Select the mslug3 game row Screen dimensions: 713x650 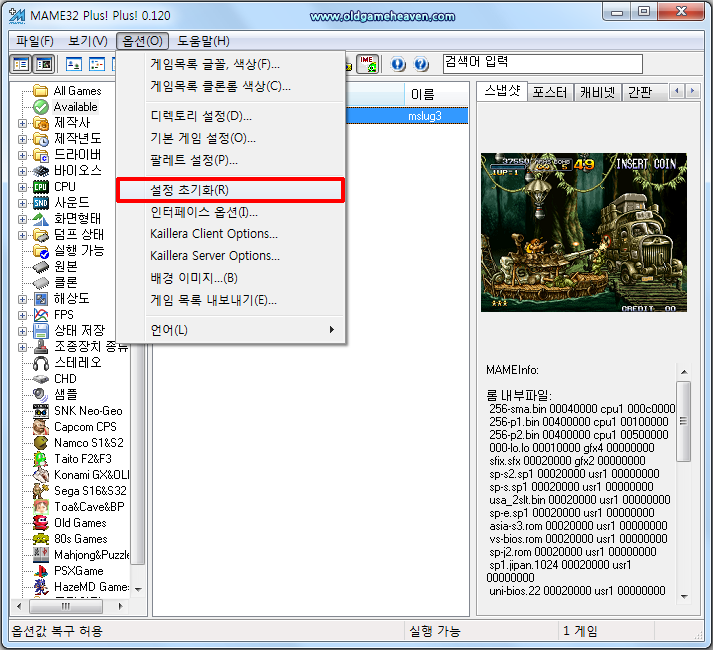pos(407,116)
